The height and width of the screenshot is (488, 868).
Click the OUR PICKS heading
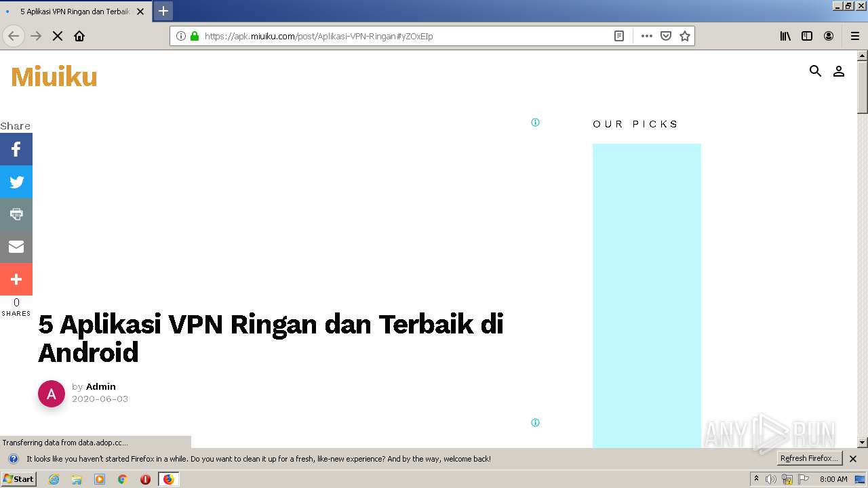coord(635,124)
